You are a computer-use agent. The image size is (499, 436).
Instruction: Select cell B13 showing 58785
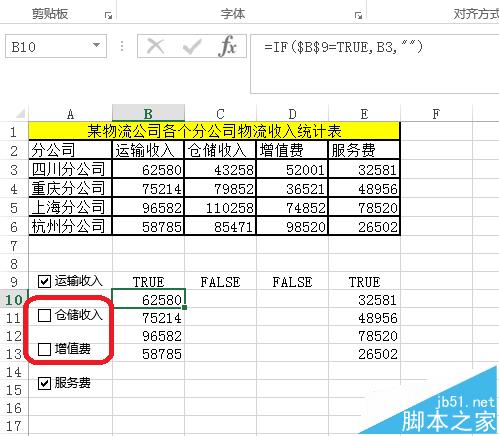(x=148, y=354)
